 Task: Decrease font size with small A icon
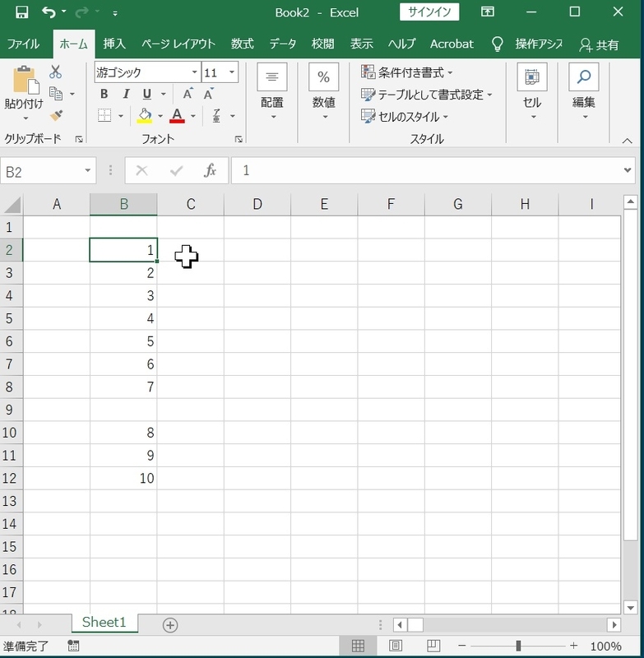pos(209,94)
